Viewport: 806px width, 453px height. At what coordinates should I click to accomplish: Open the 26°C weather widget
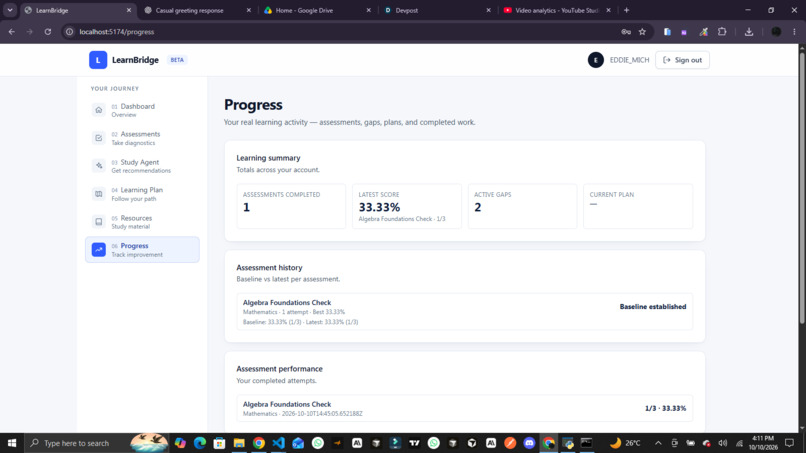(625, 443)
